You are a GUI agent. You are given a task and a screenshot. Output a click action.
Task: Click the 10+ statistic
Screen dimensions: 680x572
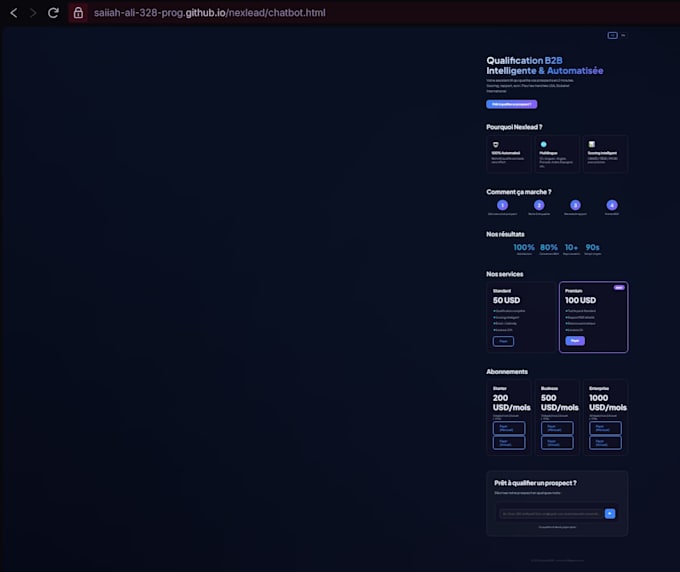point(571,247)
